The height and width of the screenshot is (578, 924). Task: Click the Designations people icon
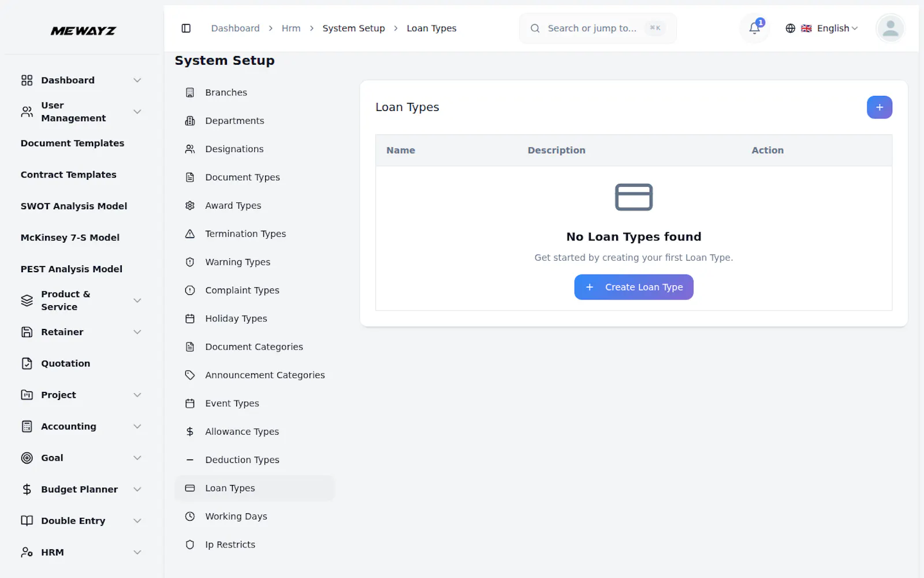190,149
